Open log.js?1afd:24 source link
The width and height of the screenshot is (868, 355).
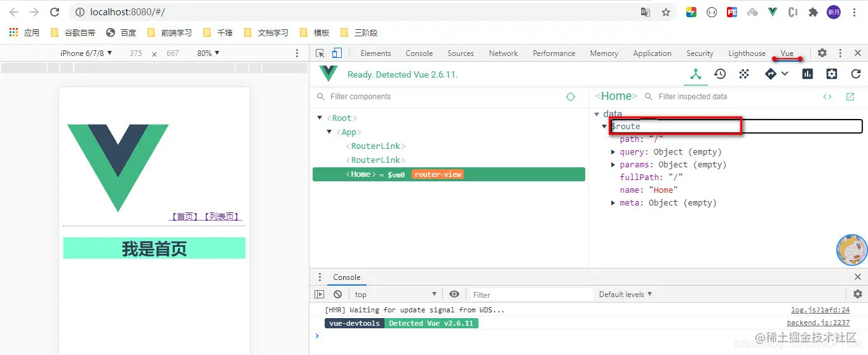[820, 310]
